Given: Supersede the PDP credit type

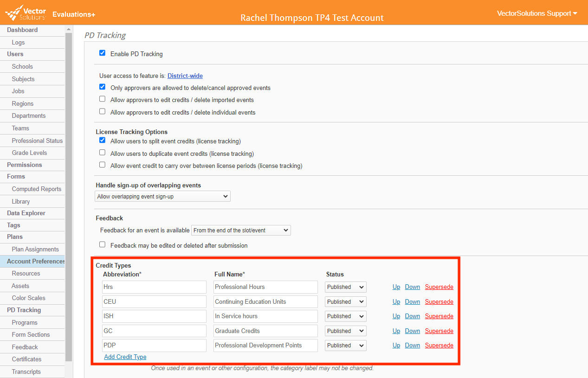Looking at the screenshot, I should [x=439, y=346].
